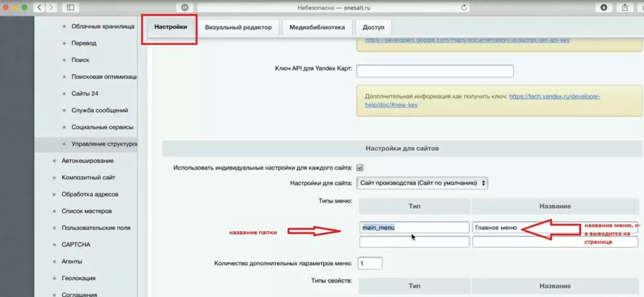Click the Главное меню name field
This screenshot has height=297, width=644.
click(555, 228)
